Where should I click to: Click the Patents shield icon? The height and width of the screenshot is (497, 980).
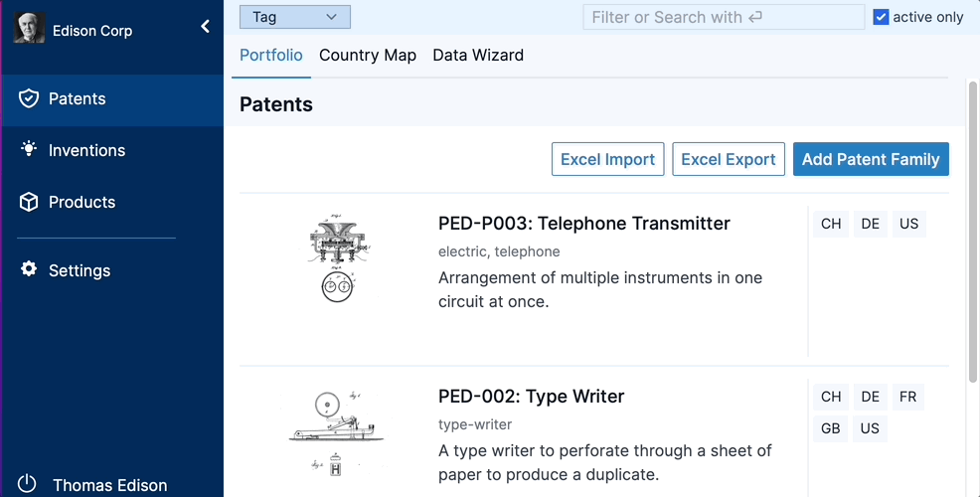point(29,98)
